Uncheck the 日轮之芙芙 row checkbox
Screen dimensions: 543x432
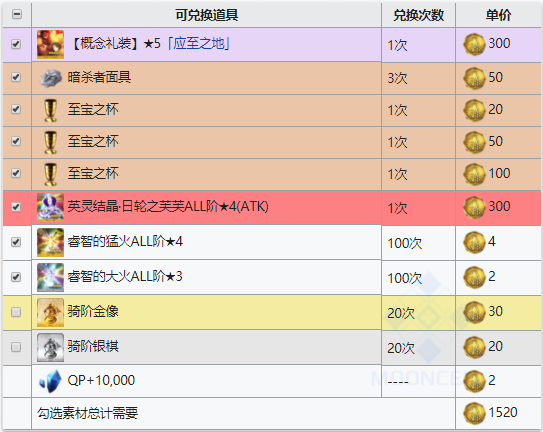16,207
